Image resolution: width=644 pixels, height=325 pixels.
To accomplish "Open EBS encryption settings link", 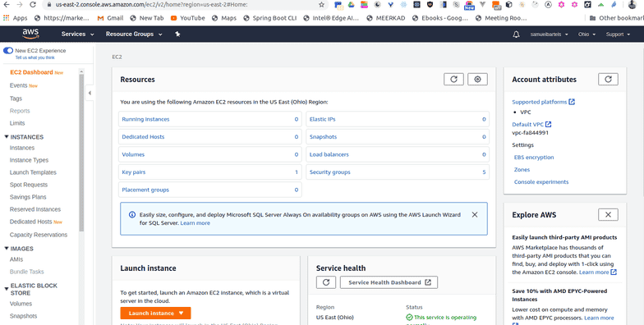I will coord(534,158).
